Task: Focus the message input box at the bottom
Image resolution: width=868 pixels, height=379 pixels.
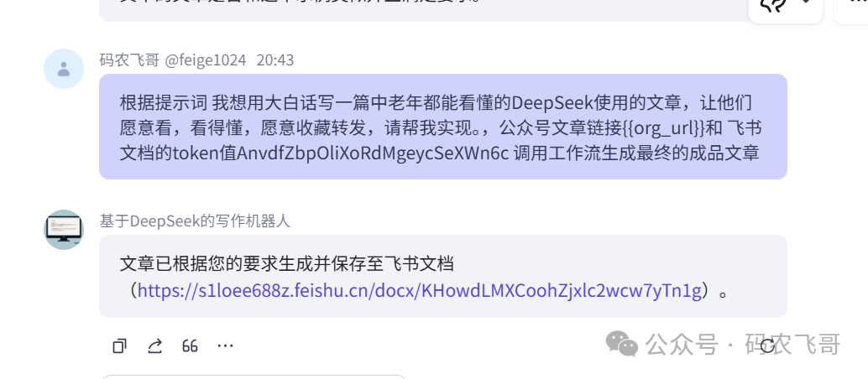Action: pyautogui.click(x=254, y=376)
